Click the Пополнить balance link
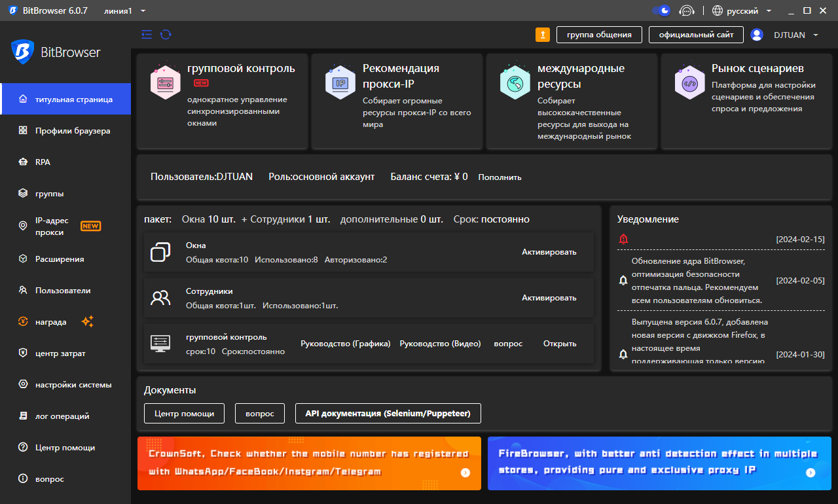The height and width of the screenshot is (504, 838). [x=500, y=177]
